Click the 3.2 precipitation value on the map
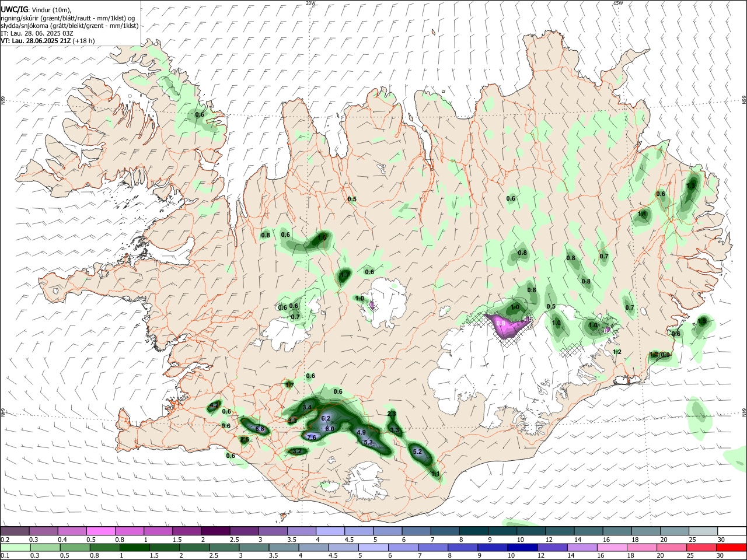This screenshot has width=747, height=560. pos(296,451)
